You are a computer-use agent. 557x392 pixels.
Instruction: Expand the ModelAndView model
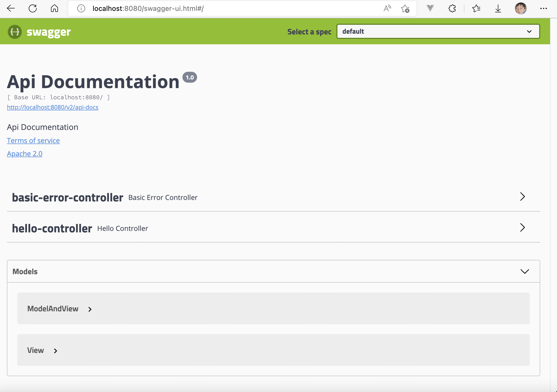point(90,309)
